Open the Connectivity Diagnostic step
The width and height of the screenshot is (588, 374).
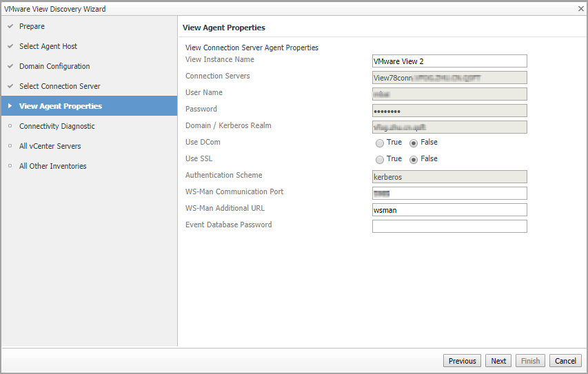57,126
